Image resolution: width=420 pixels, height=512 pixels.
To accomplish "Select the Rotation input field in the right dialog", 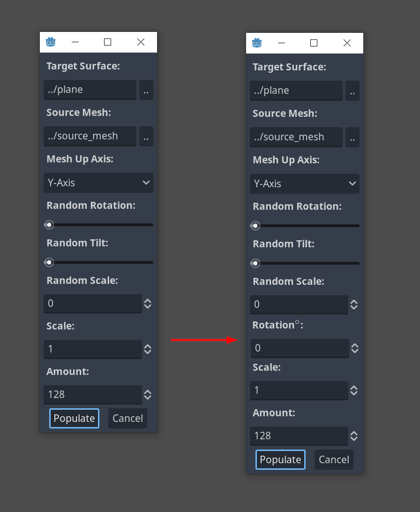I will pyautogui.click(x=299, y=348).
